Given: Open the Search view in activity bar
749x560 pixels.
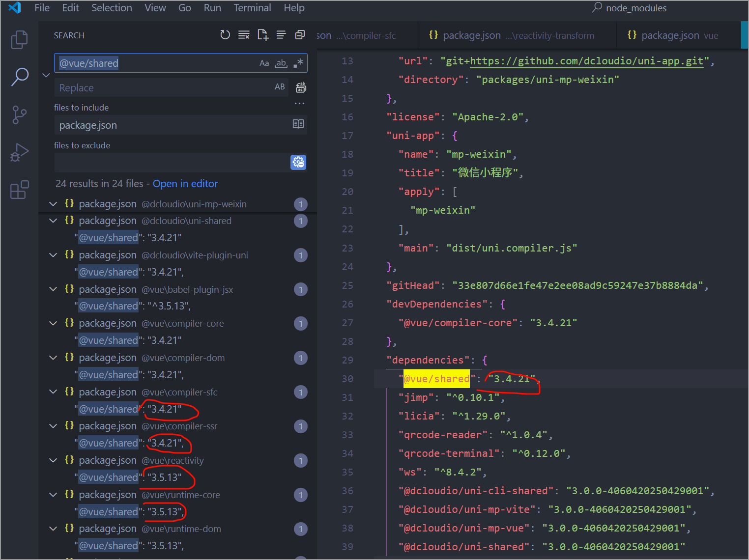Looking at the screenshot, I should coord(19,77).
